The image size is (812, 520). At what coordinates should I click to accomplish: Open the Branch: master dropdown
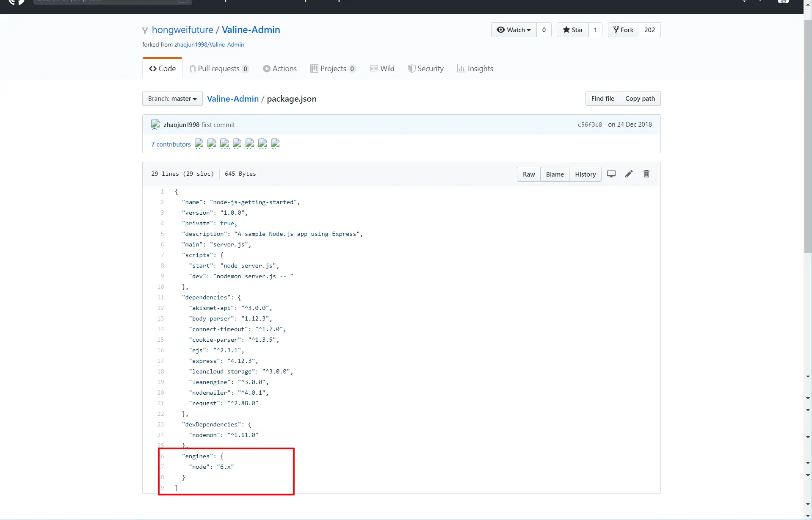click(x=172, y=99)
